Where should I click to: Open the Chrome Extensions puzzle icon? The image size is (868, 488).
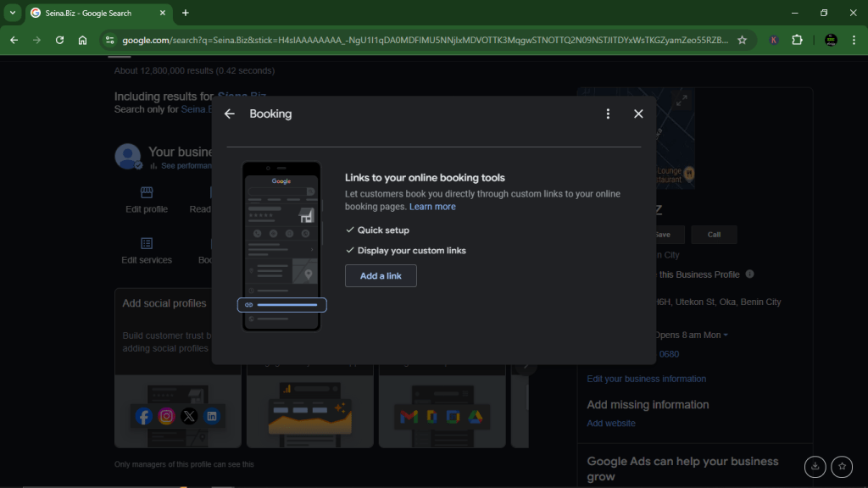797,40
